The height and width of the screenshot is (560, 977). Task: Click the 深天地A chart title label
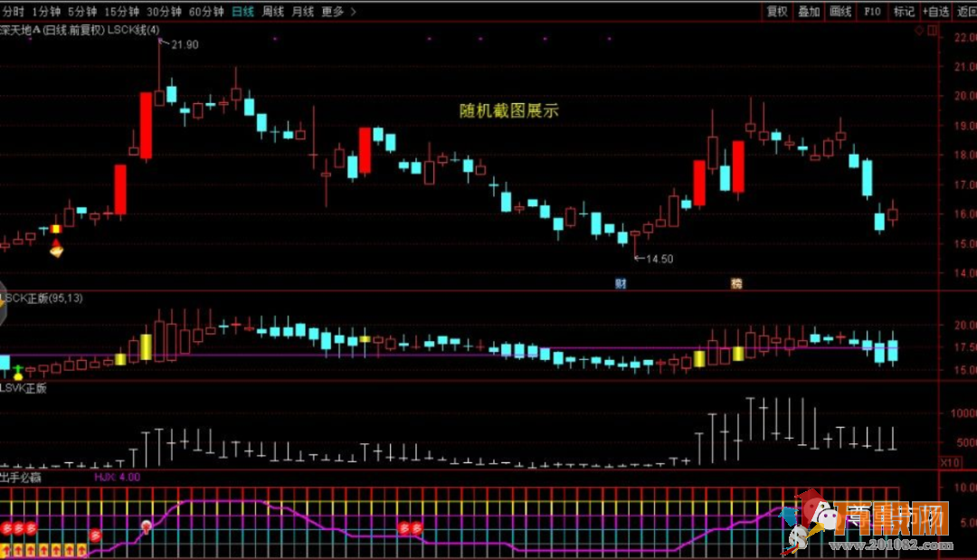(20, 30)
